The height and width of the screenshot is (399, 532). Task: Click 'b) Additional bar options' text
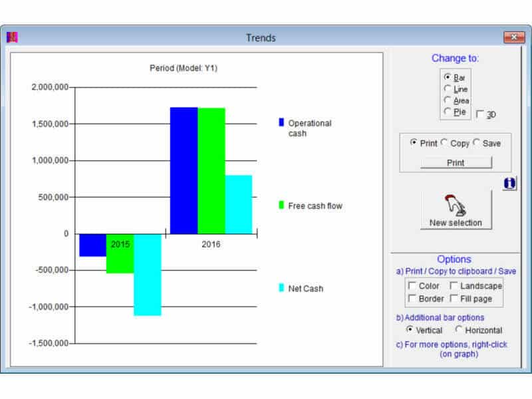point(440,318)
